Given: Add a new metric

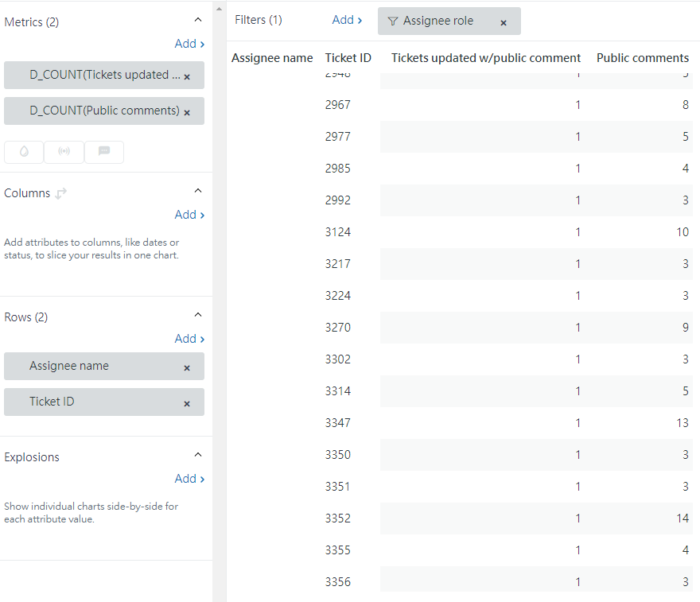Looking at the screenshot, I should pos(189,44).
